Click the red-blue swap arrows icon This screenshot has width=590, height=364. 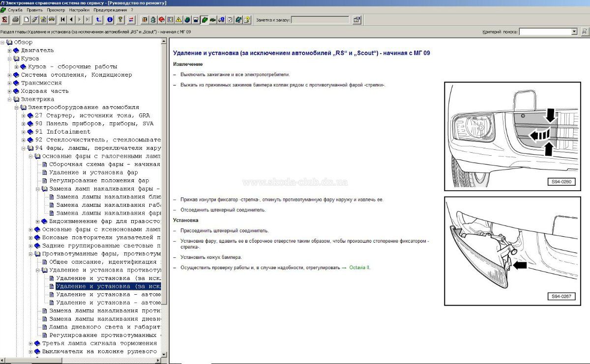tap(131, 20)
